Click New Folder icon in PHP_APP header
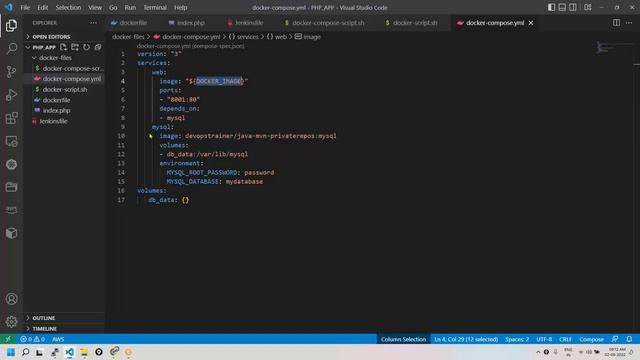This screenshot has height=360, width=640. pos(75,47)
